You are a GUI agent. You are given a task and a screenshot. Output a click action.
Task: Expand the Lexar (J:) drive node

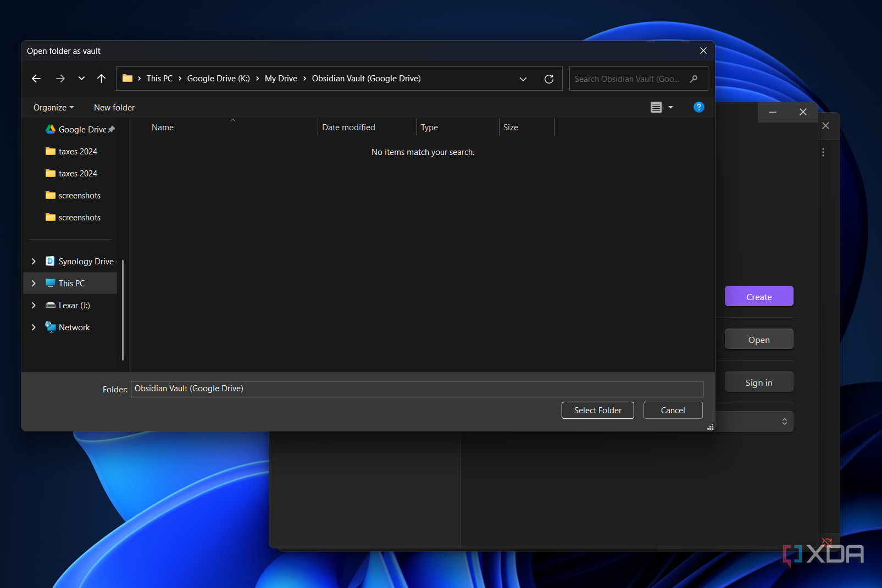[x=34, y=306]
